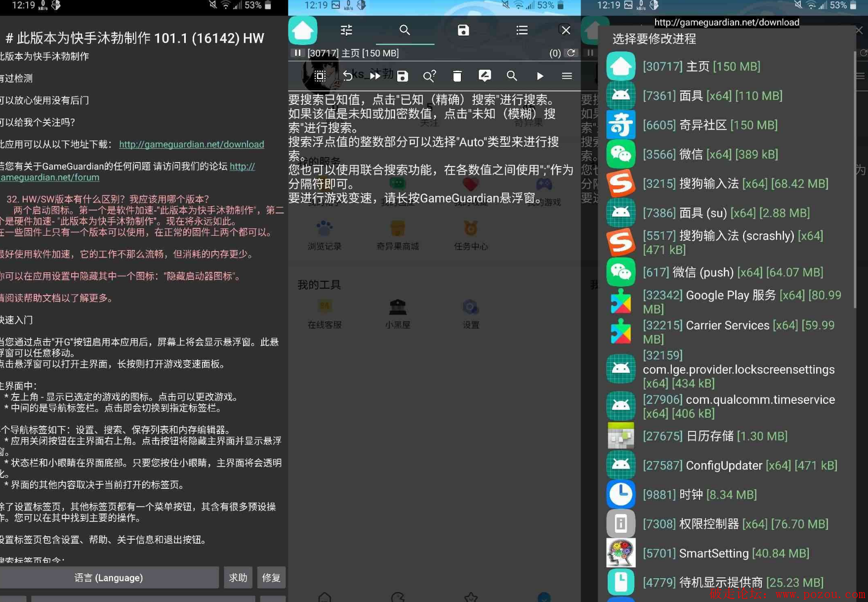Click the select-all dotted square icon
The image size is (868, 602).
(x=320, y=76)
